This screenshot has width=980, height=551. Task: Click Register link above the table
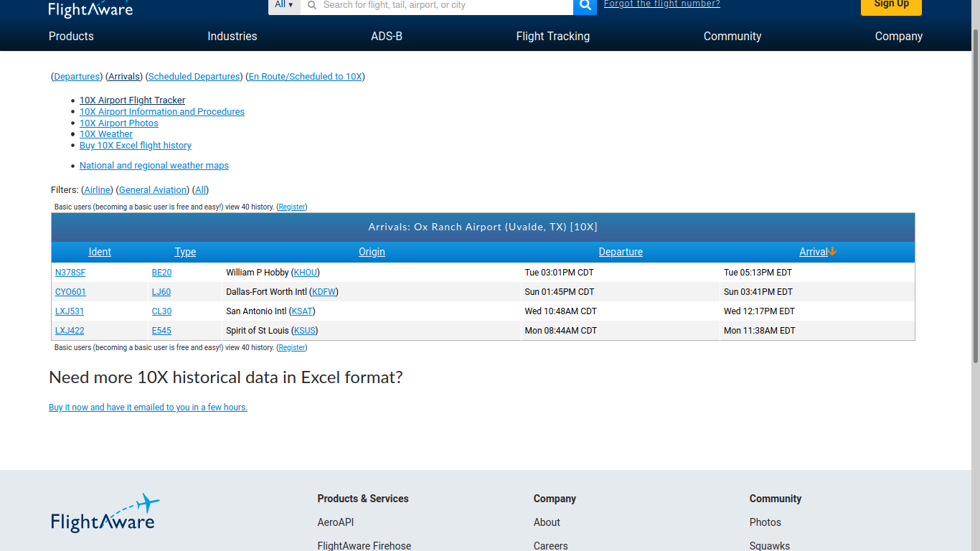click(292, 207)
